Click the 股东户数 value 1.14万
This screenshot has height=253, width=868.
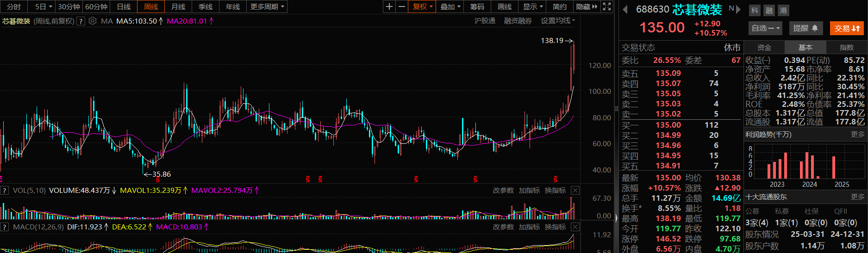coord(813,246)
